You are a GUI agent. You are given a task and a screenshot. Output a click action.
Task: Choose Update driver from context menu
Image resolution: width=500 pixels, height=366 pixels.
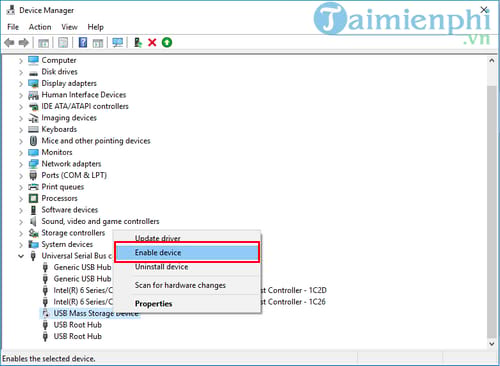point(187,238)
